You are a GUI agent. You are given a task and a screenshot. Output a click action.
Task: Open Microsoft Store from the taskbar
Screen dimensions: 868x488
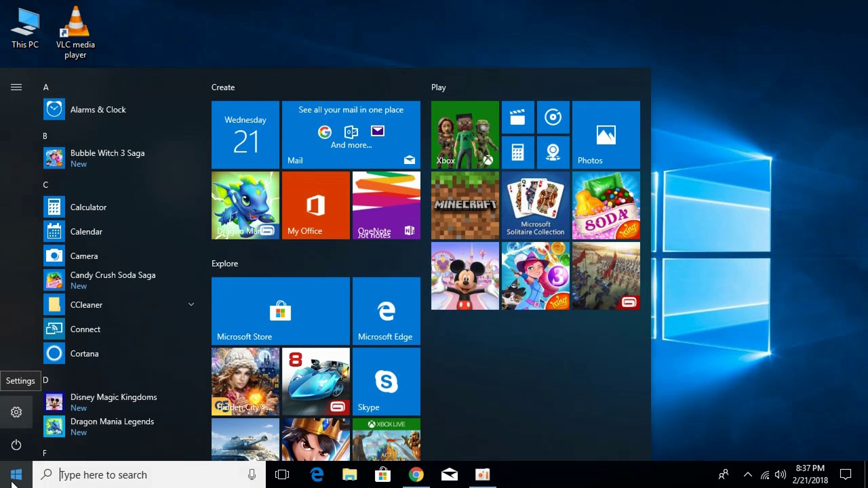click(383, 474)
